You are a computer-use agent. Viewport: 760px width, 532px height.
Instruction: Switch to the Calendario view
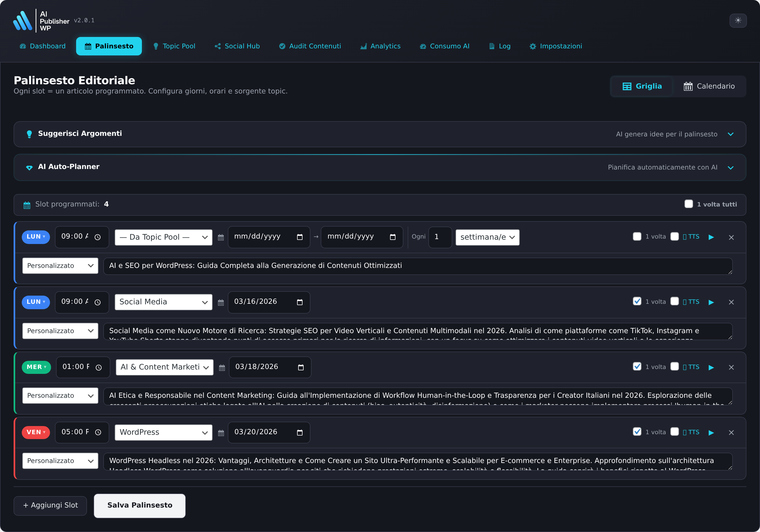[x=709, y=86]
